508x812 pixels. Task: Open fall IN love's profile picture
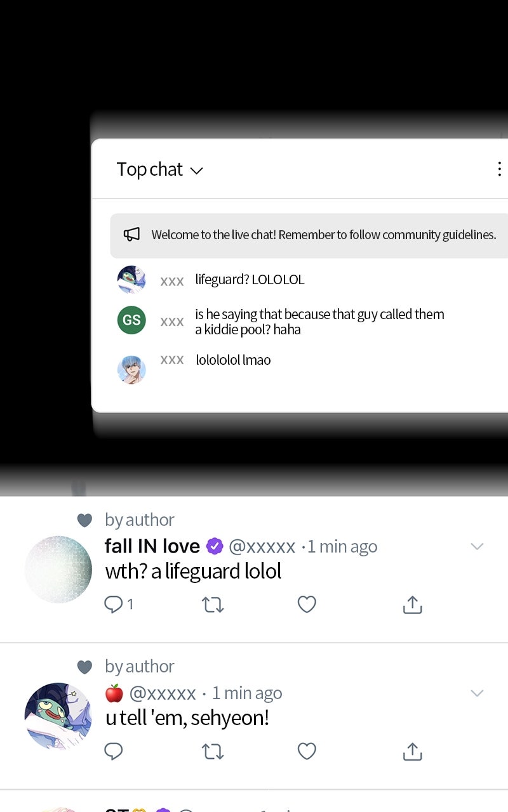[x=58, y=569]
